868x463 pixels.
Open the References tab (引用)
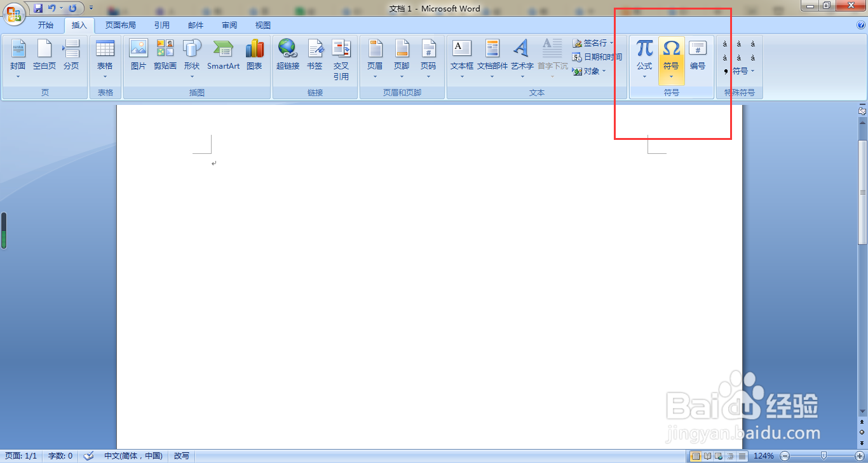(x=162, y=25)
